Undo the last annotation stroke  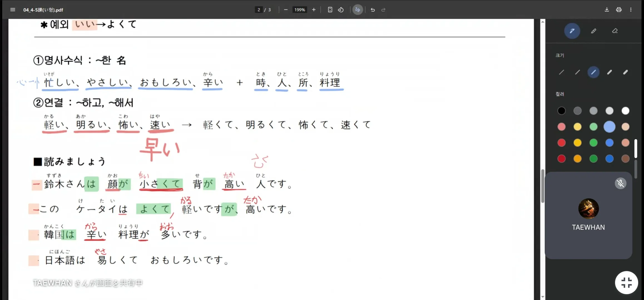pyautogui.click(x=373, y=10)
